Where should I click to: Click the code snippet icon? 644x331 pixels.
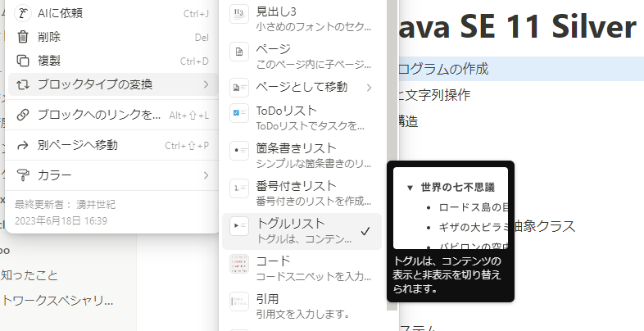click(239, 264)
